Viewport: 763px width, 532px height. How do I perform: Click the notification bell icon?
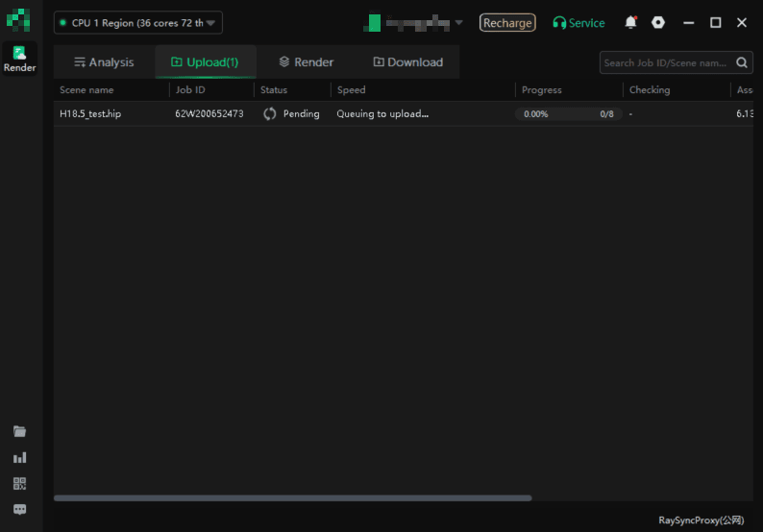point(630,22)
